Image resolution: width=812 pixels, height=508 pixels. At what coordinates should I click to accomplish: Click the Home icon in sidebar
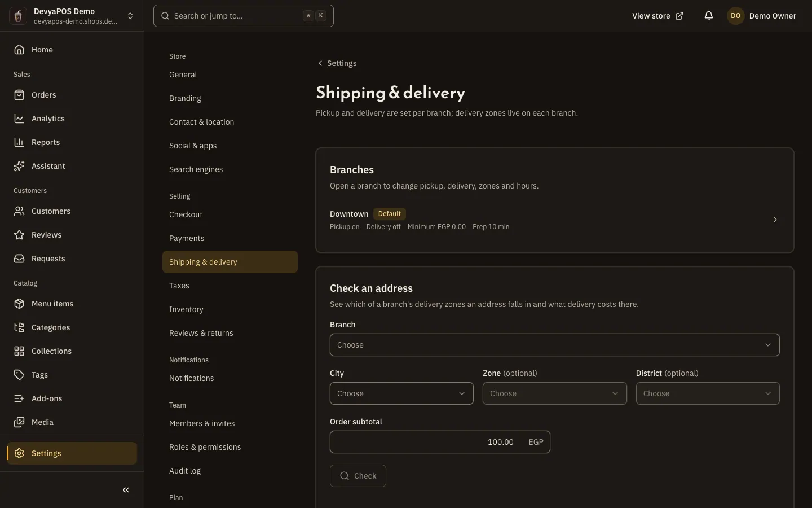tap(19, 50)
